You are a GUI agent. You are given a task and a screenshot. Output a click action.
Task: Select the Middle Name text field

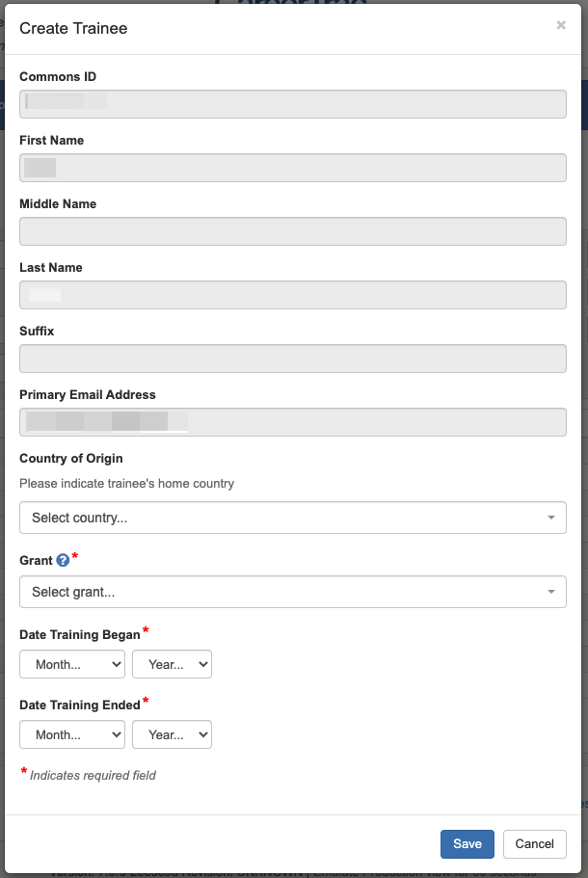pos(292,231)
